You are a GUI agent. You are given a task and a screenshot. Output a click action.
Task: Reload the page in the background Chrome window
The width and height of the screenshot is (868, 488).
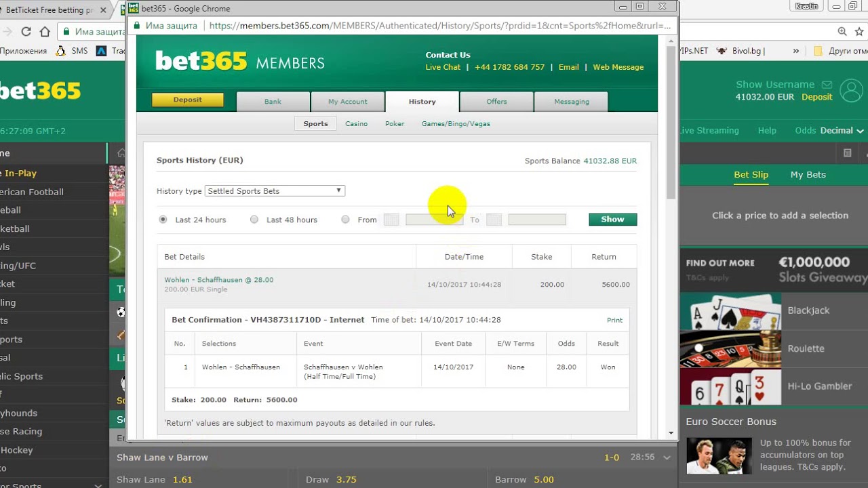click(26, 31)
